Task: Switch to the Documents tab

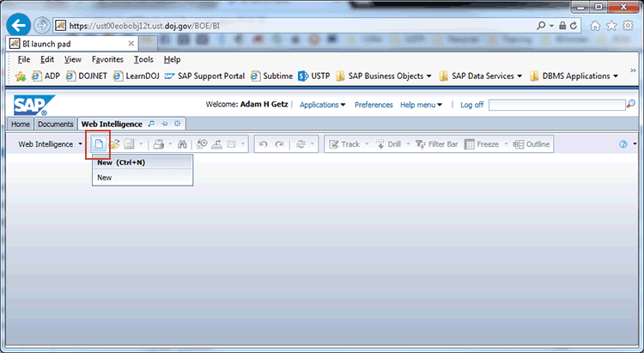Action: [56, 124]
